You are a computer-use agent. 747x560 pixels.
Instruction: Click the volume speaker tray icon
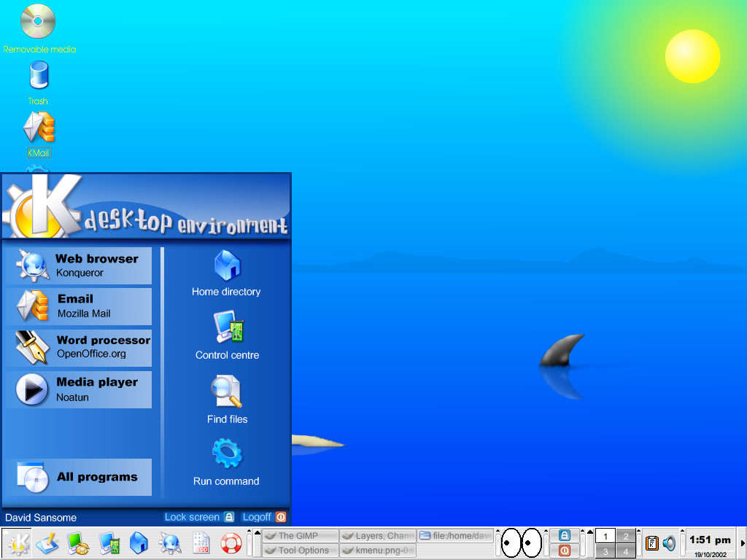(x=670, y=543)
